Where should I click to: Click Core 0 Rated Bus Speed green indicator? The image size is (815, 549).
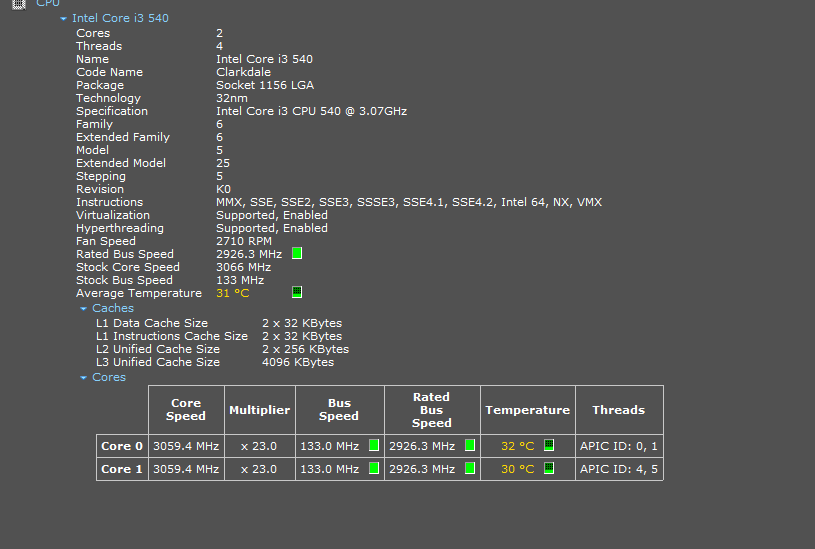(x=470, y=445)
